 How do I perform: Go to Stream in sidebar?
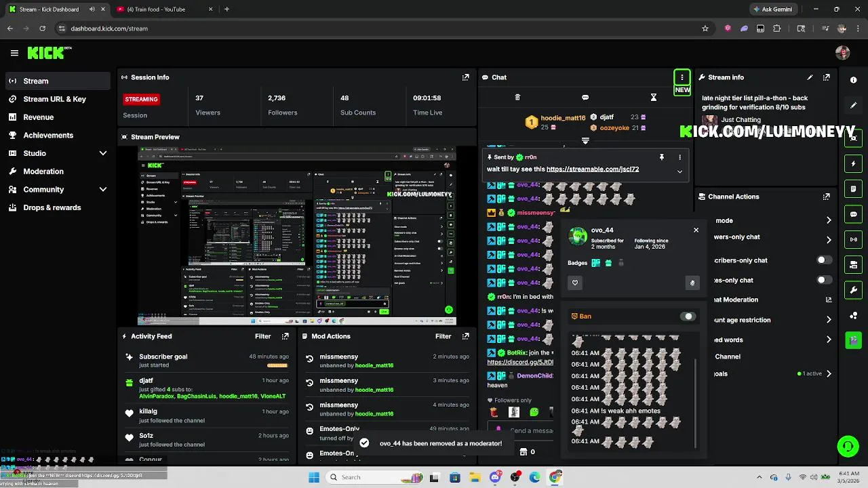coord(58,81)
